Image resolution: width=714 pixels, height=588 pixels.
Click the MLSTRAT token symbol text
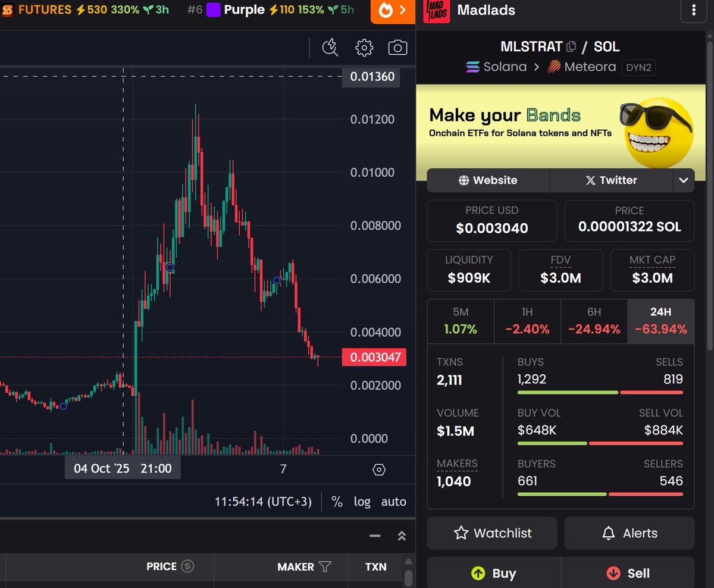(531, 46)
